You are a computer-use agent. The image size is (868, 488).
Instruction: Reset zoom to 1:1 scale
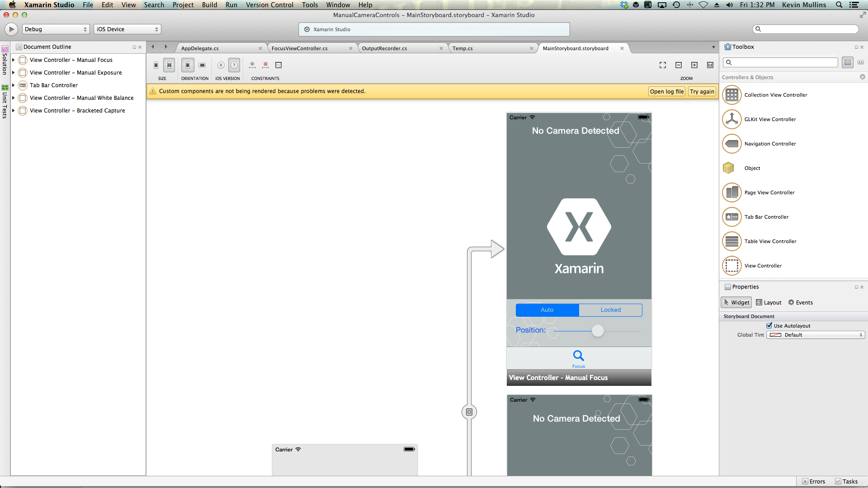pyautogui.click(x=710, y=65)
